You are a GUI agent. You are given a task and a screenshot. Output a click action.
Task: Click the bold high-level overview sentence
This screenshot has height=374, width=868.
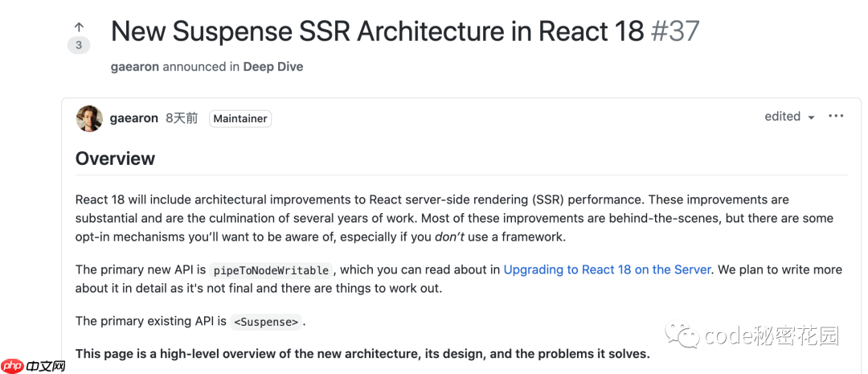[x=362, y=354]
